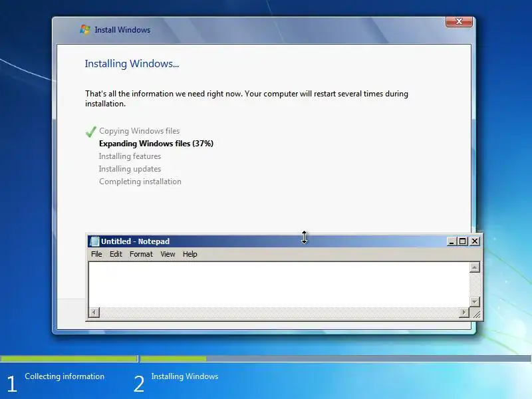
Task: Click the Notepad resize grip corner
Action: (476, 314)
